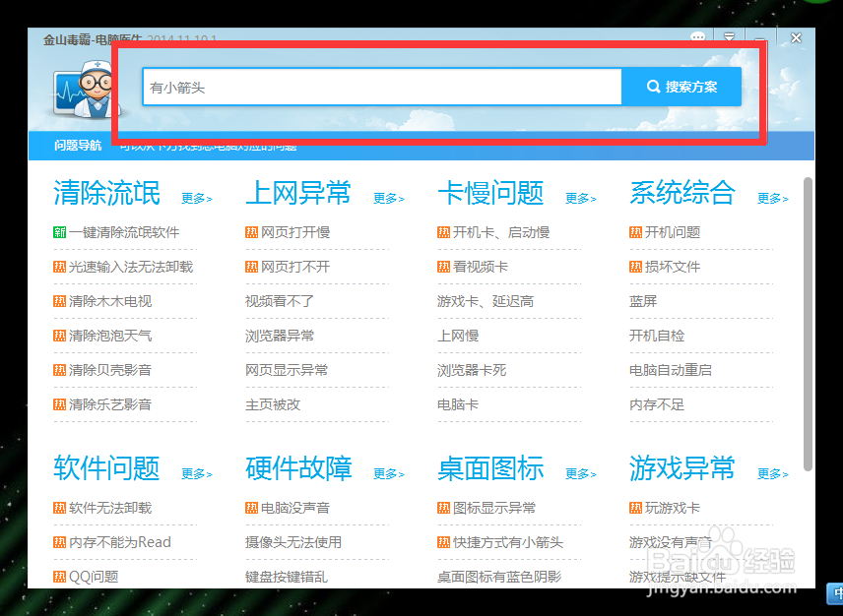Open 内存不能为Read solution

[120, 542]
